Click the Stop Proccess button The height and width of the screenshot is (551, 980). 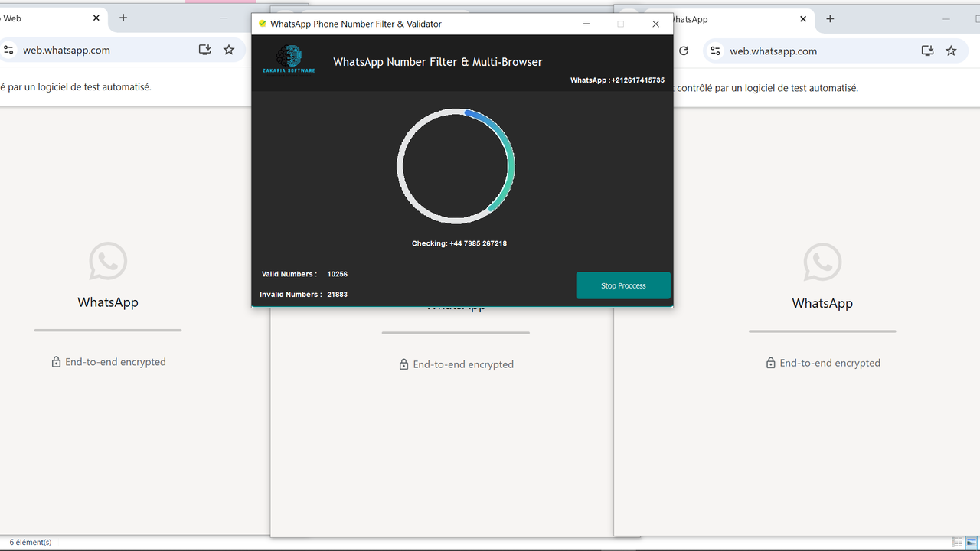[623, 285]
